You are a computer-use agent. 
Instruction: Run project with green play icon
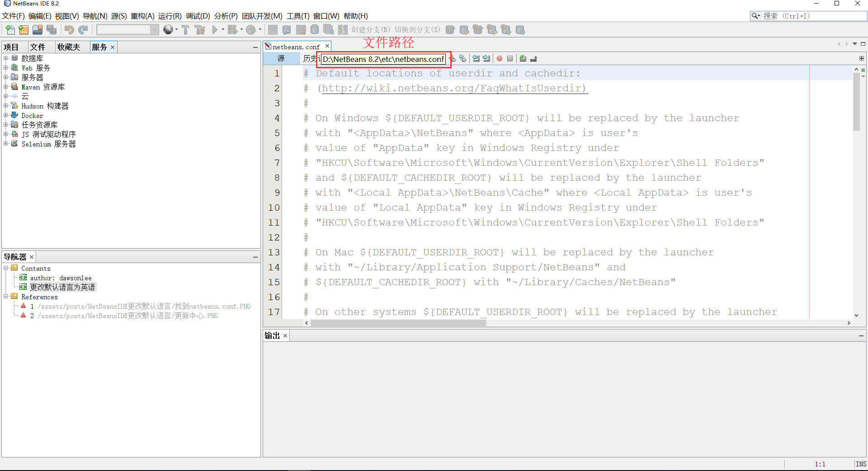coord(215,30)
